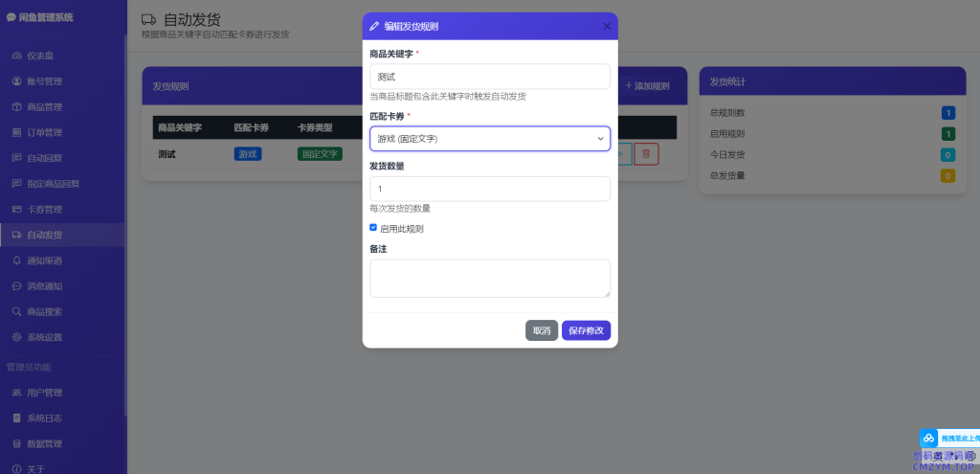Click the 用户管理 people icon
This screenshot has height=474, width=980.
16,393
